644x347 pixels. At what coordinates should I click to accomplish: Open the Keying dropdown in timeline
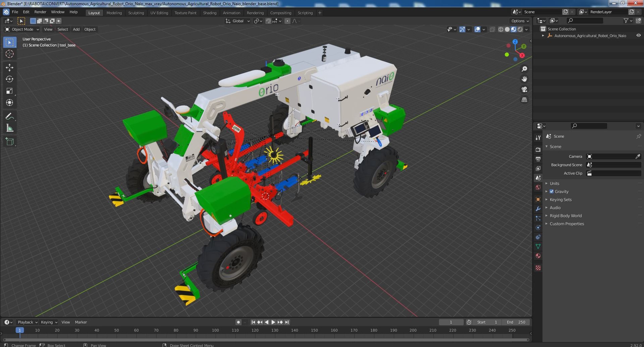tap(49, 322)
